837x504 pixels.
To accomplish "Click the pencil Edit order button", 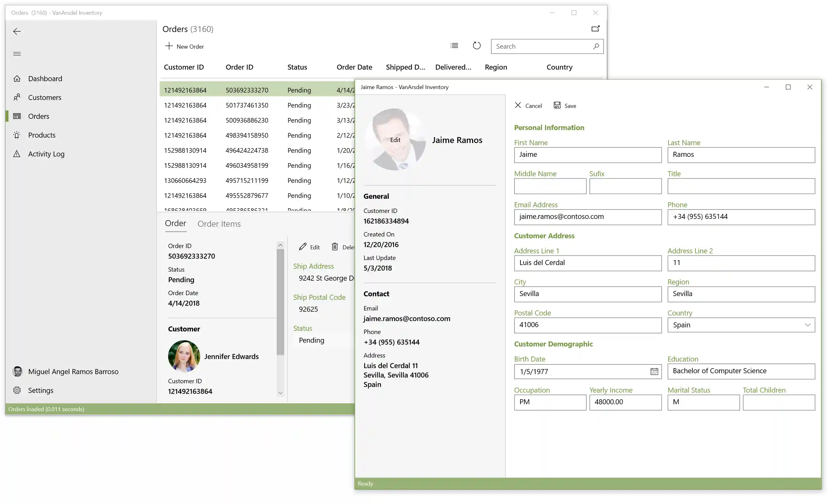I will [309, 247].
